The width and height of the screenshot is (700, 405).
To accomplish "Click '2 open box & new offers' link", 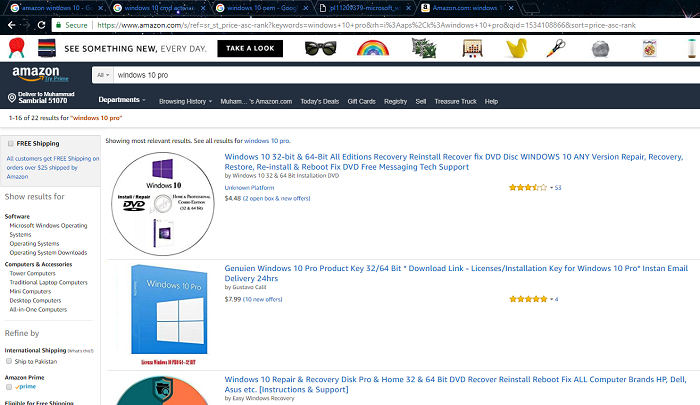I will click(x=276, y=198).
